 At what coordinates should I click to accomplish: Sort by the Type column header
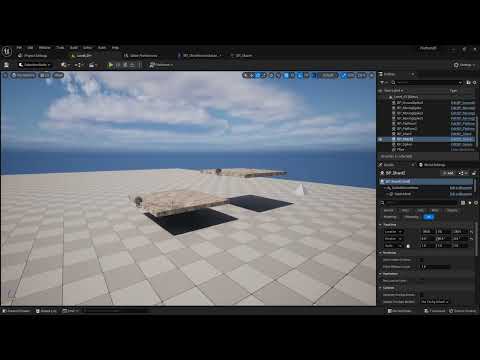[454, 91]
